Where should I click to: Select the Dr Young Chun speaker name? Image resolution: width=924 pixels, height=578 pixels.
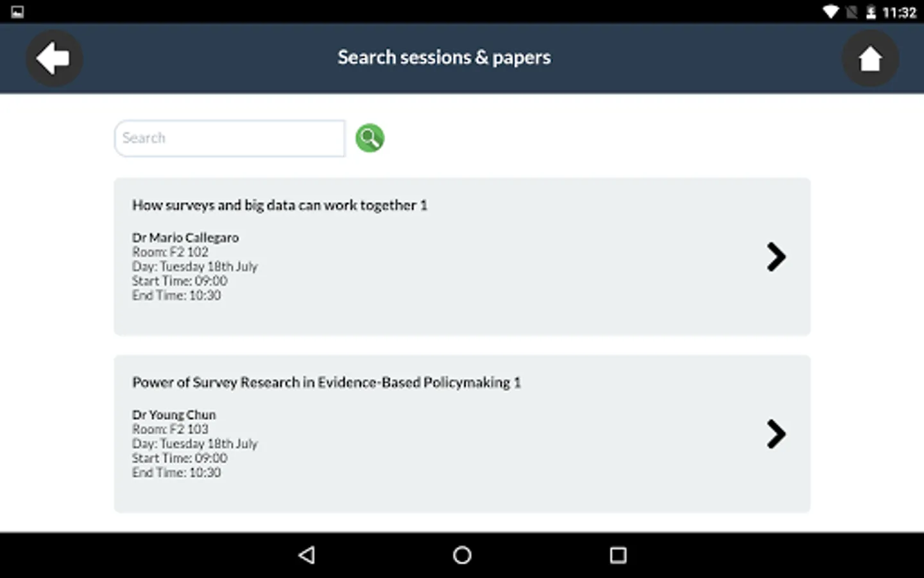[174, 415]
